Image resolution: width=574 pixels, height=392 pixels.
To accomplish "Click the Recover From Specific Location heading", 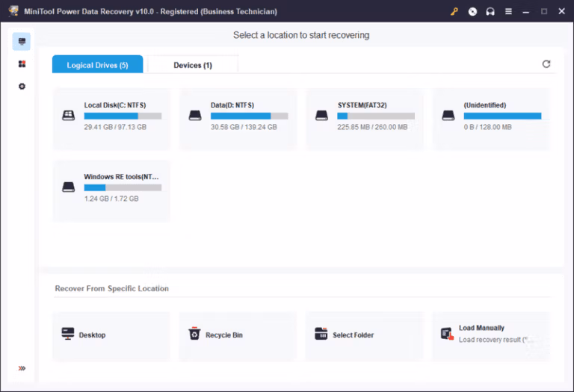I will pos(111,288).
